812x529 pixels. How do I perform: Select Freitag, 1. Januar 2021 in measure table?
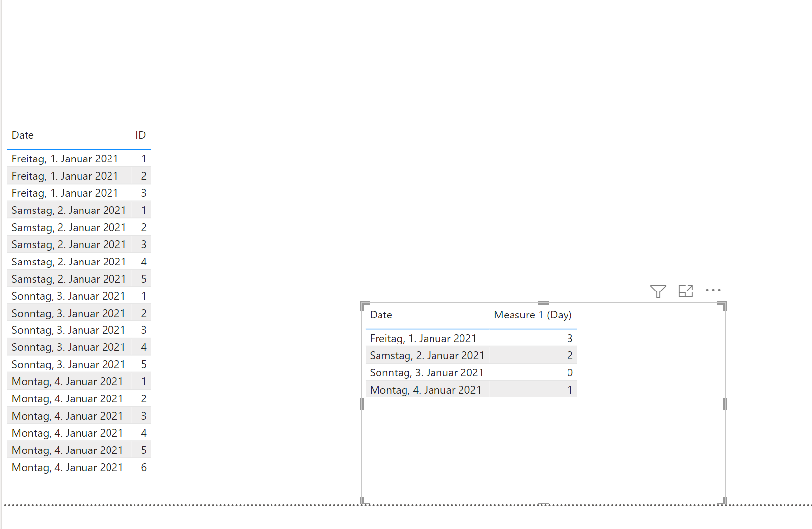[423, 338]
